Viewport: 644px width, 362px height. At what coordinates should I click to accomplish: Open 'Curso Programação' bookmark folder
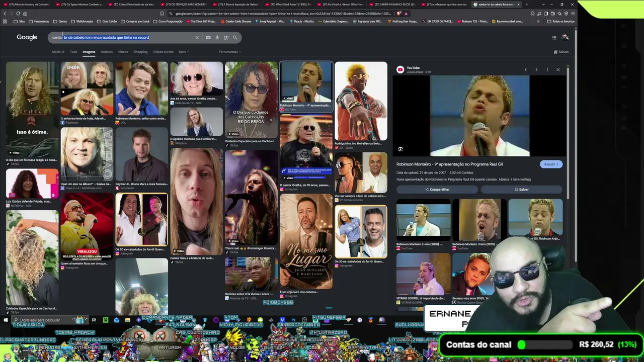click(168, 22)
